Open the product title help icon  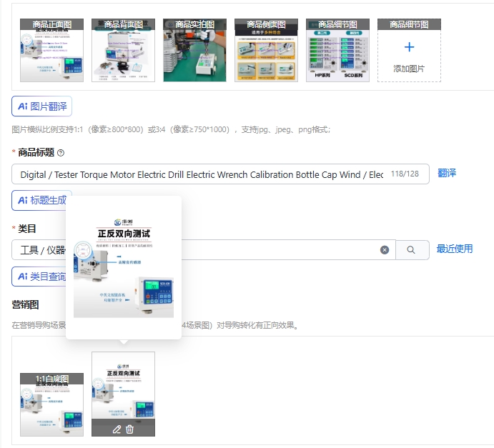click(x=61, y=153)
